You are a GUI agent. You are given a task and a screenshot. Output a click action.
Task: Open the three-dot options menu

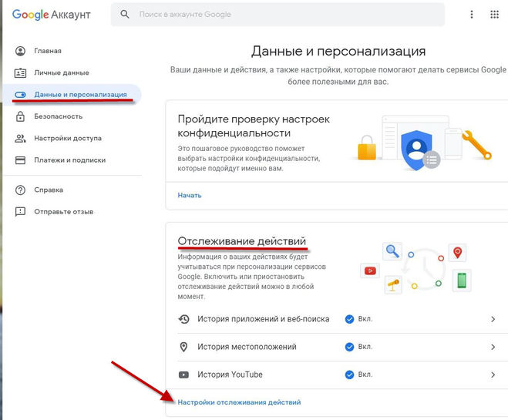click(472, 15)
